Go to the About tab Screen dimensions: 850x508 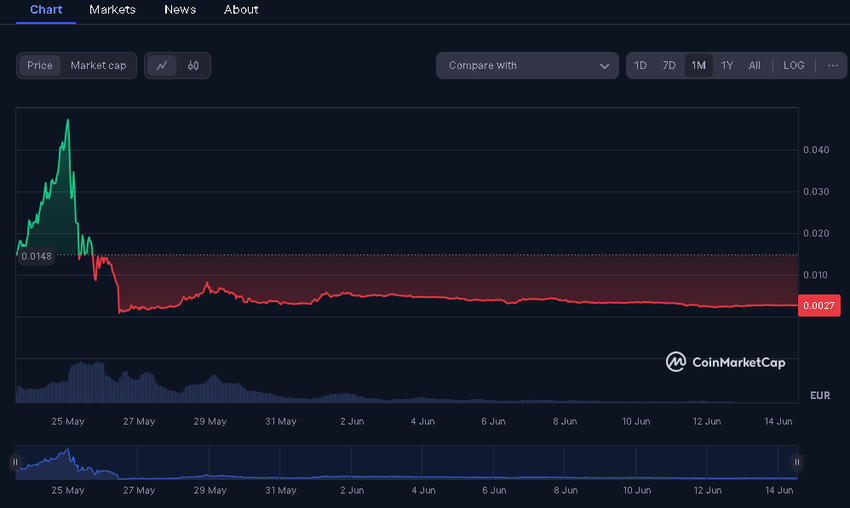tap(241, 10)
